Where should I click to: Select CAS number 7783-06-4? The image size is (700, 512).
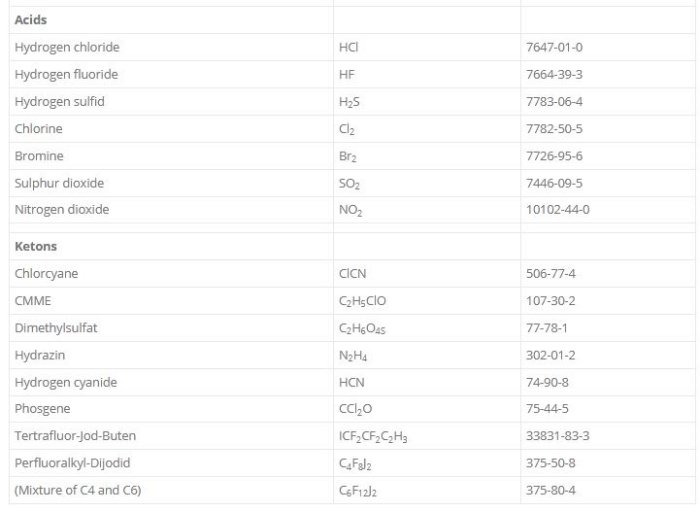pos(554,101)
